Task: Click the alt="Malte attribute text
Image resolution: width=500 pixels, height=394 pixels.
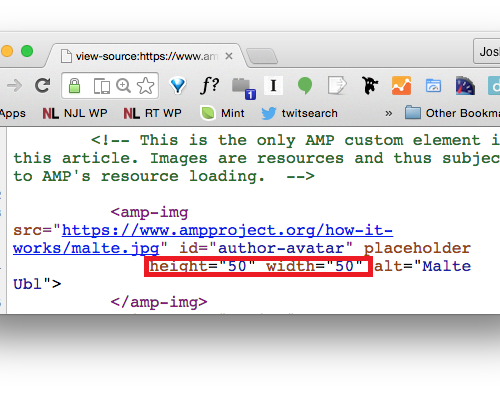Action: [423, 266]
